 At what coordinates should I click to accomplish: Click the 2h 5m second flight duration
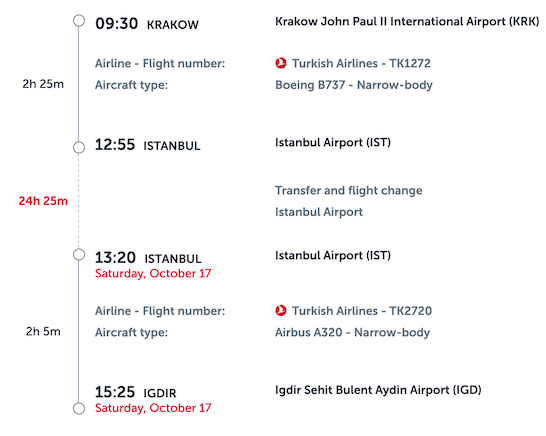click(43, 331)
